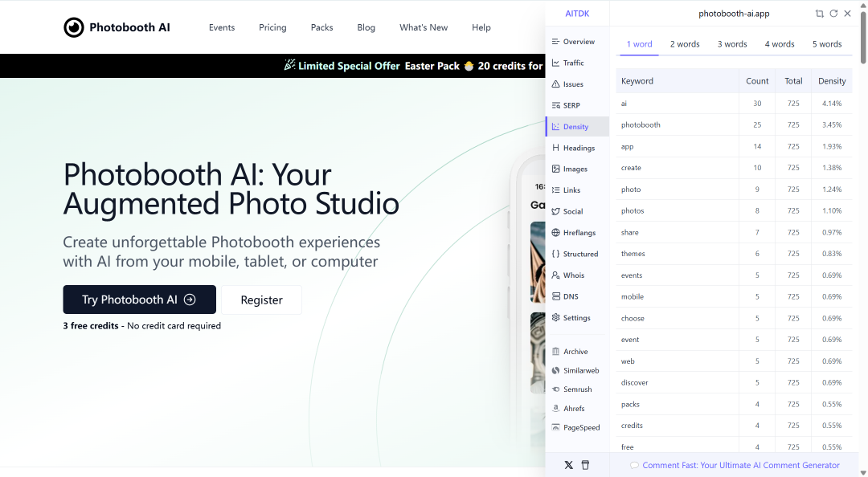The height and width of the screenshot is (477, 868).
Task: Open the Help menu item
Action: tap(481, 27)
